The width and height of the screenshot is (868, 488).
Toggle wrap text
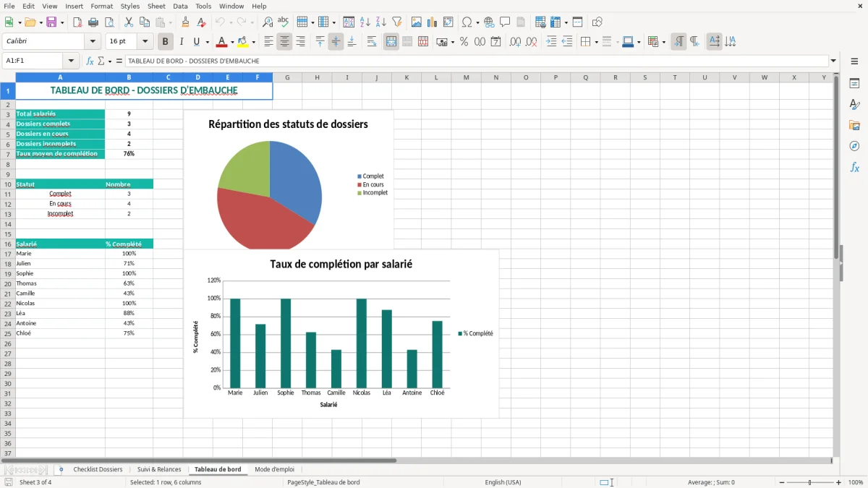click(372, 42)
